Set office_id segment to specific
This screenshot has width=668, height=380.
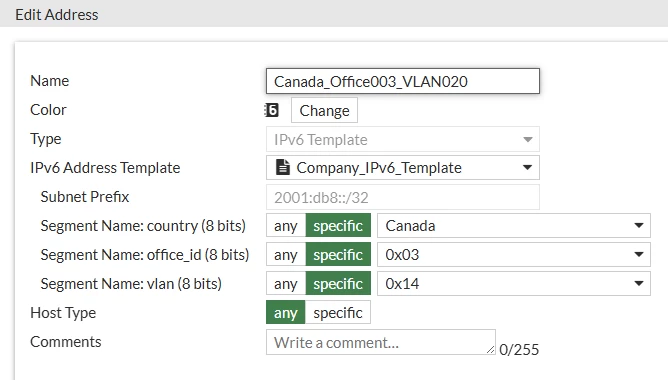pos(338,254)
